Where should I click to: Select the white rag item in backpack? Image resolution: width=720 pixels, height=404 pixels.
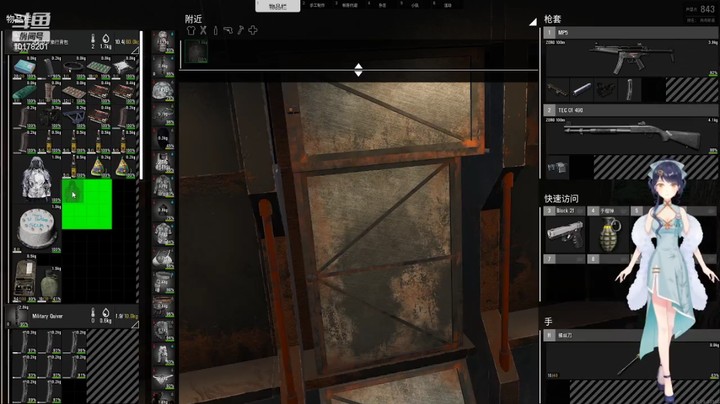(124, 68)
